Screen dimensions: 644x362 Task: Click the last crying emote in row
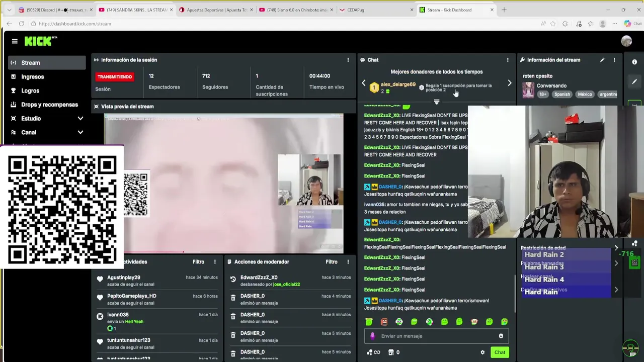pos(504,322)
